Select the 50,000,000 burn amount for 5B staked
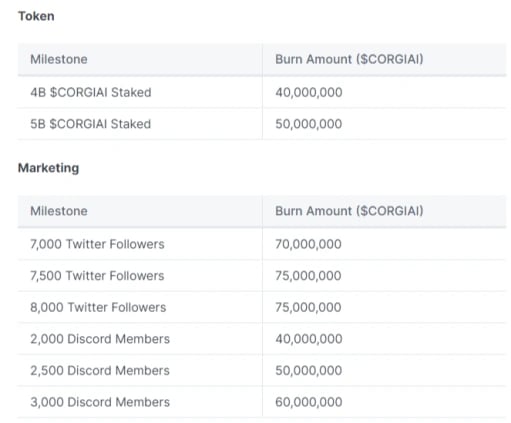 (x=309, y=124)
